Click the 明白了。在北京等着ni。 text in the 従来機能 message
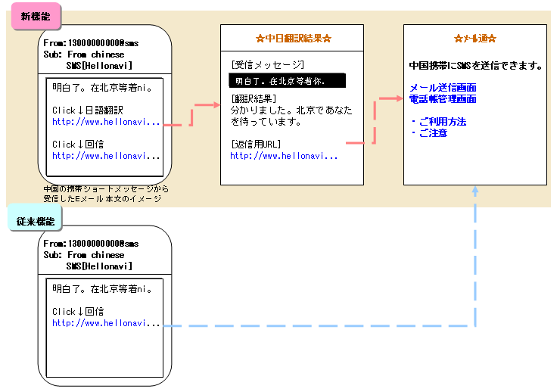 pos(102,288)
